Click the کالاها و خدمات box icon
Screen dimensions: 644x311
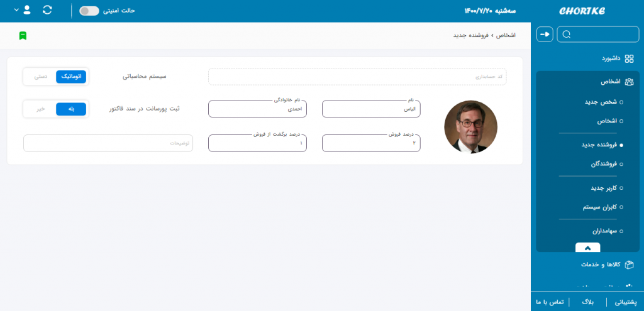629,265
